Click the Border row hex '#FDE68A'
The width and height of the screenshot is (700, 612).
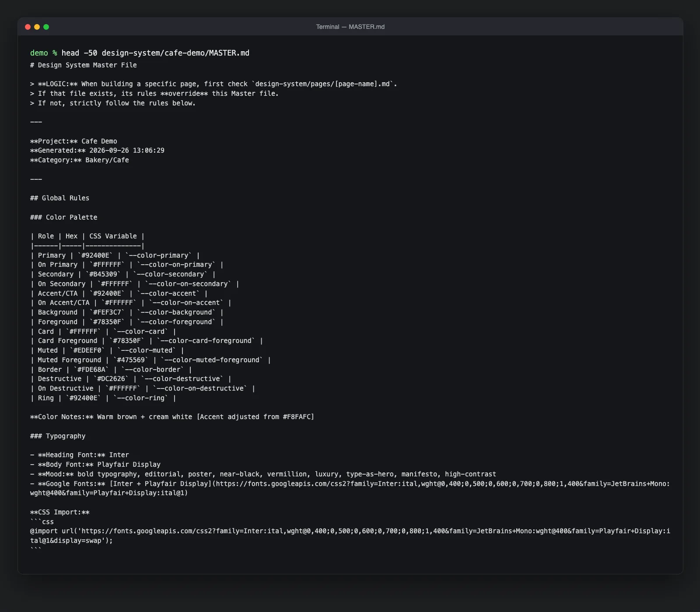91,370
